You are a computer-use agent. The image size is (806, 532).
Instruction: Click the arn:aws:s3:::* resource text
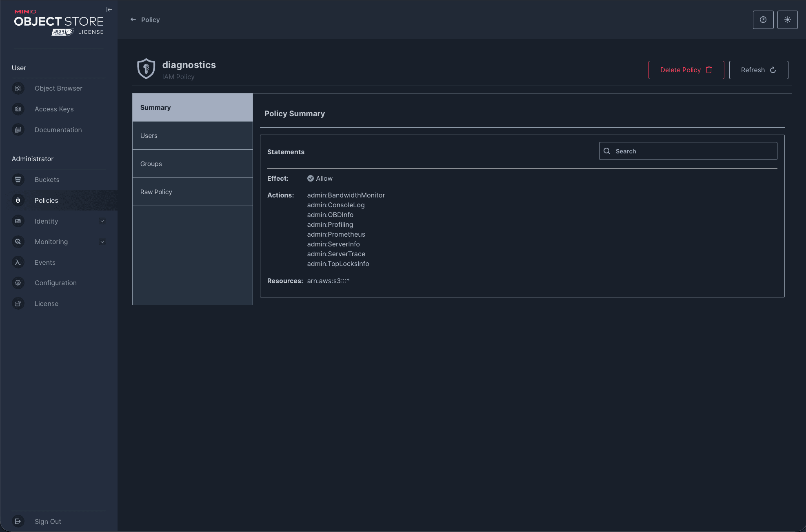[328, 281]
